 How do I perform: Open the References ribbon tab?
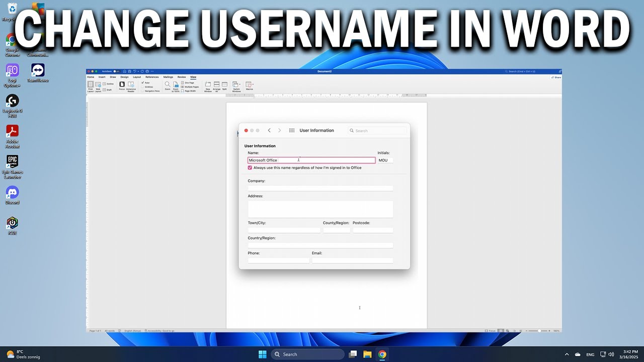152,77
